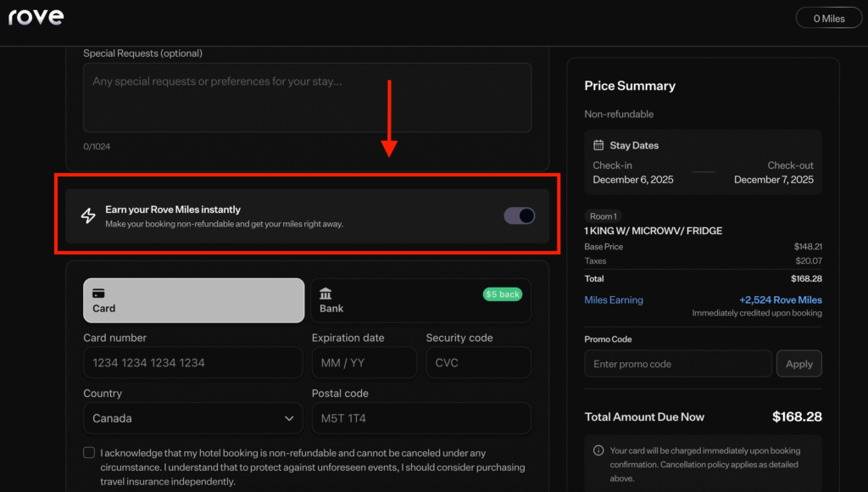Switch to the Card payment tab
This screenshot has width=868, height=492.
(193, 300)
